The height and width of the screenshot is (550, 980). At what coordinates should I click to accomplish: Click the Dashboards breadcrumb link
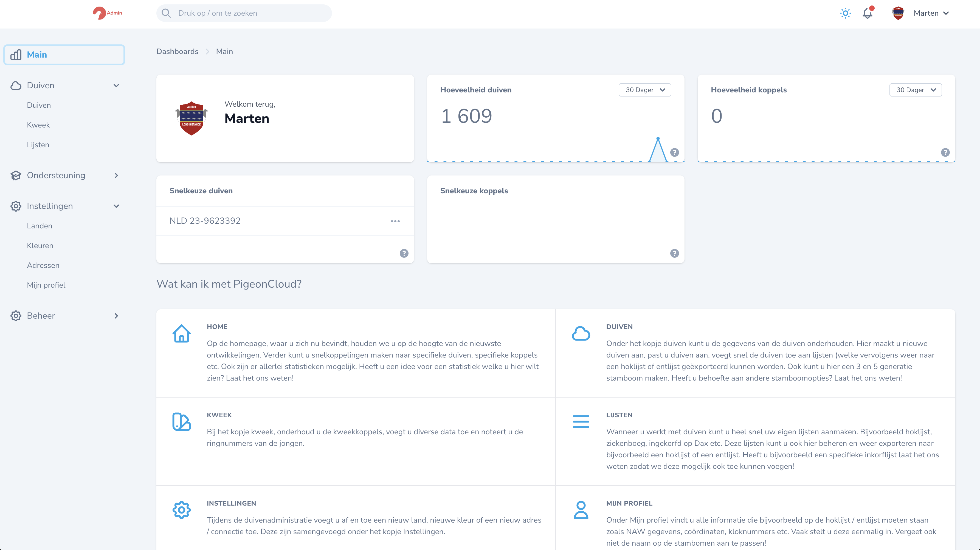pyautogui.click(x=177, y=52)
